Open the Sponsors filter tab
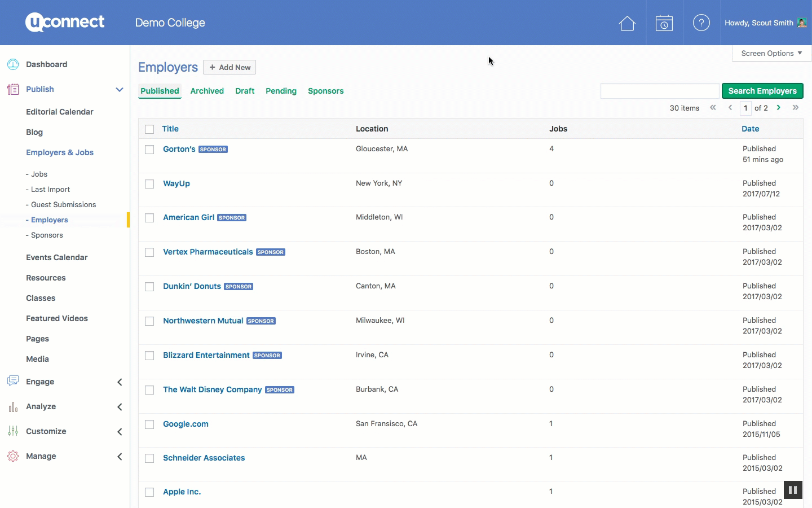Viewport: 812px width, 508px height. [x=325, y=91]
